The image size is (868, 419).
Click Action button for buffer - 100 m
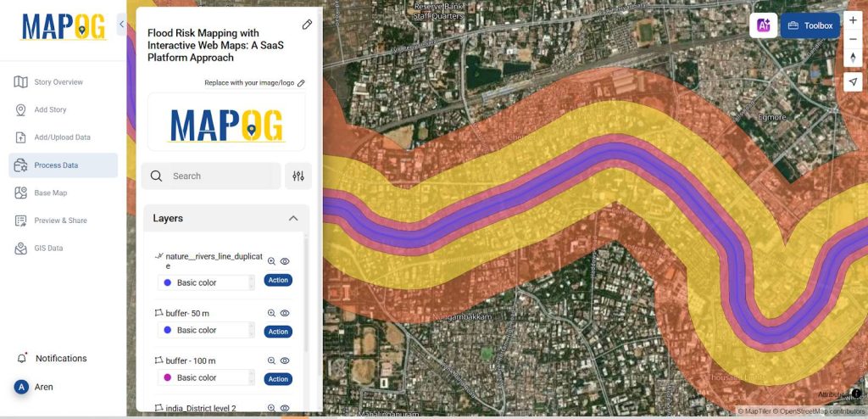pyautogui.click(x=278, y=379)
